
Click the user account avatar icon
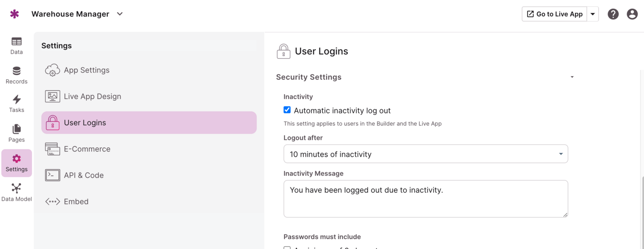[x=632, y=14]
